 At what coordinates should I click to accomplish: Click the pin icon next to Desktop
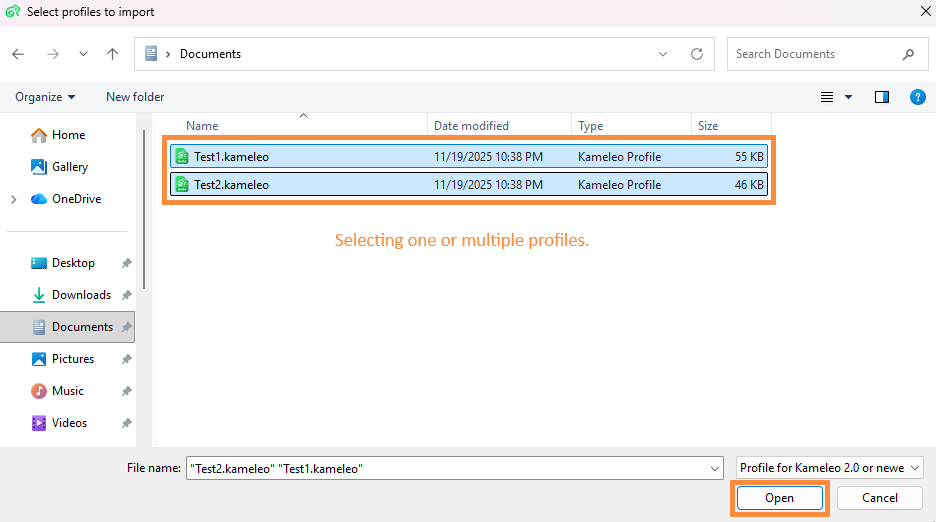pyautogui.click(x=126, y=263)
